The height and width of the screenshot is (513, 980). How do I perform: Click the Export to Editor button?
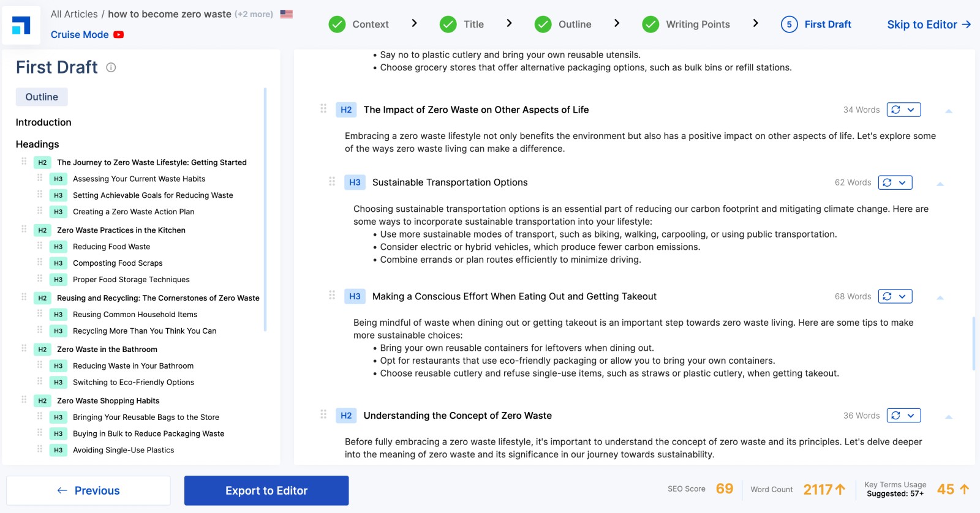[x=266, y=490]
